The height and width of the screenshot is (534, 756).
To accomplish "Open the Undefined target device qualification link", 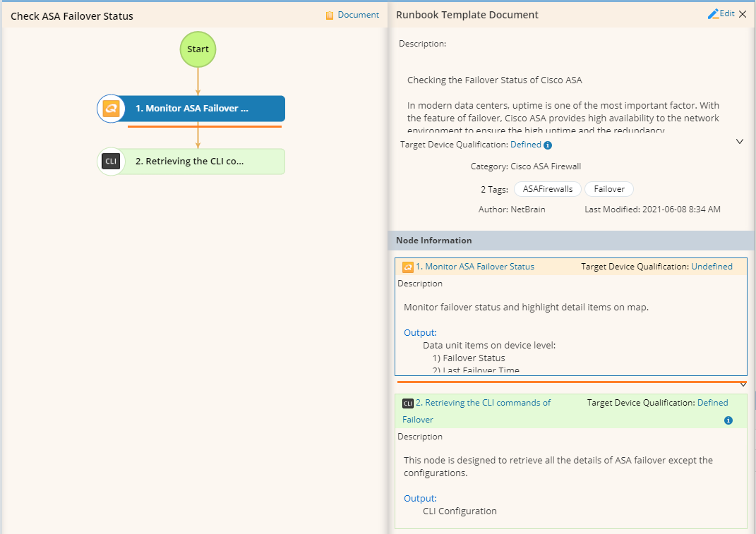I will 712,266.
